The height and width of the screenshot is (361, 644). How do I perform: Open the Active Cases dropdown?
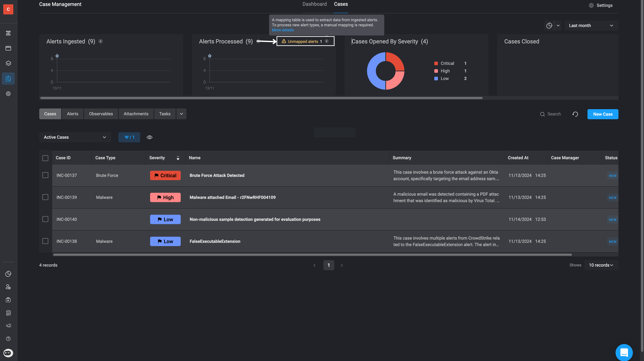coord(75,137)
